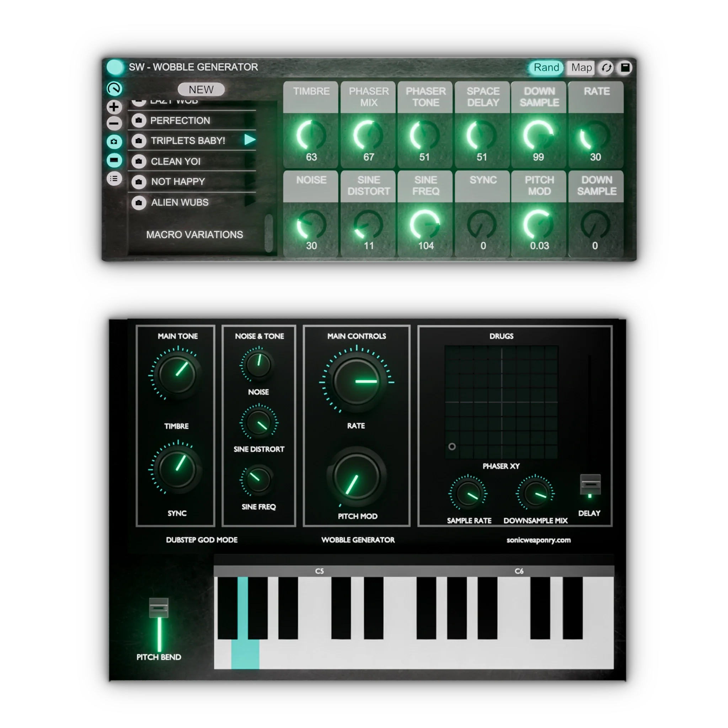The height and width of the screenshot is (728, 728).
Task: Launch the TRIPLETS BABY! variation play arrow
Action: 250,140
